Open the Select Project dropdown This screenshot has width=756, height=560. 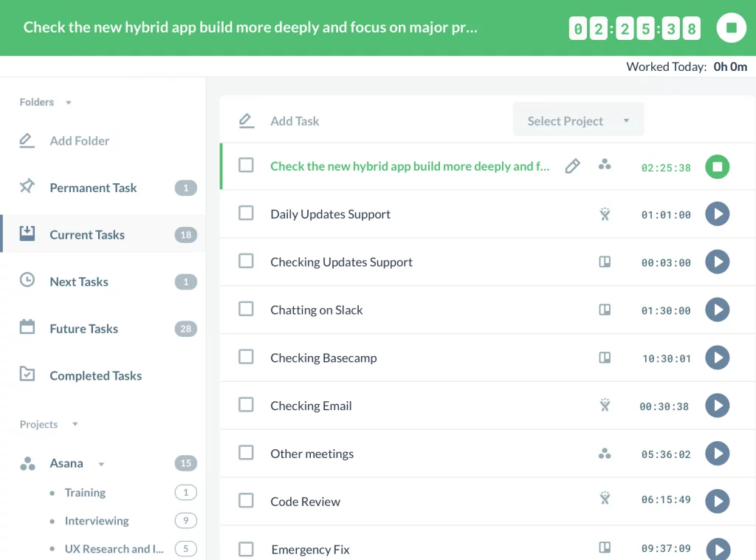point(578,121)
